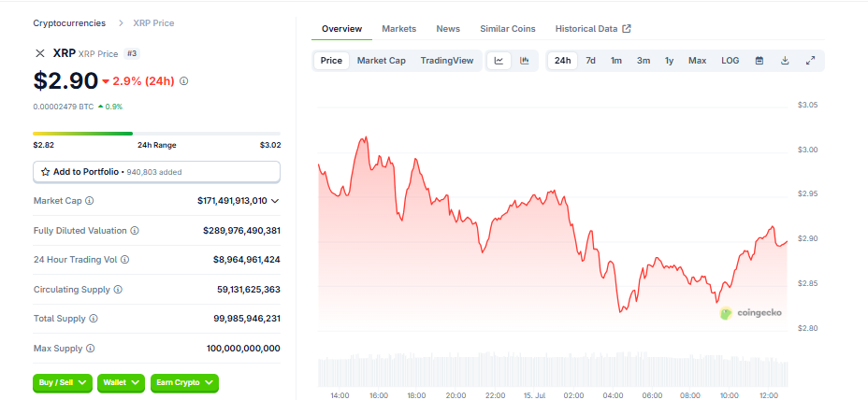The width and height of the screenshot is (868, 400).
Task: Click the #3 rank badge
Action: pos(132,53)
